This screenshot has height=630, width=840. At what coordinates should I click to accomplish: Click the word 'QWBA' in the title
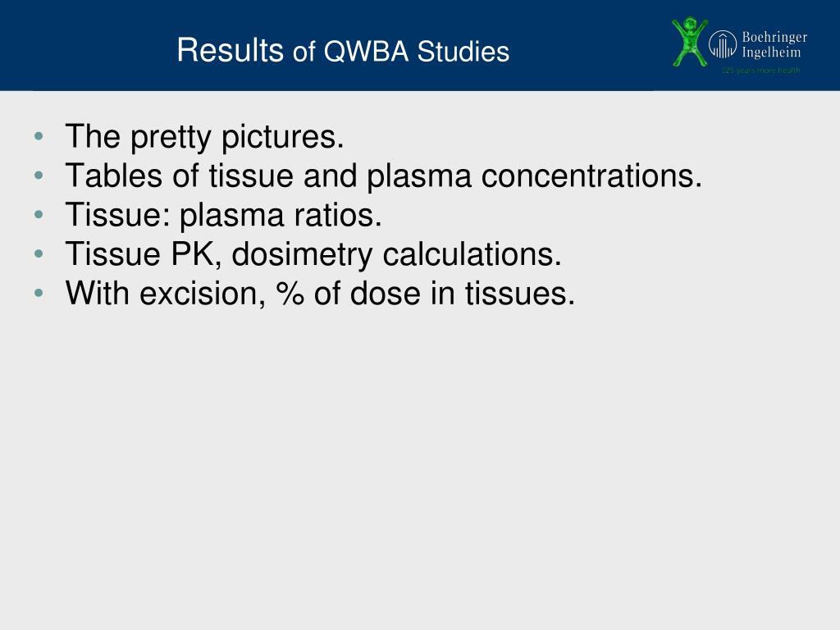[366, 52]
